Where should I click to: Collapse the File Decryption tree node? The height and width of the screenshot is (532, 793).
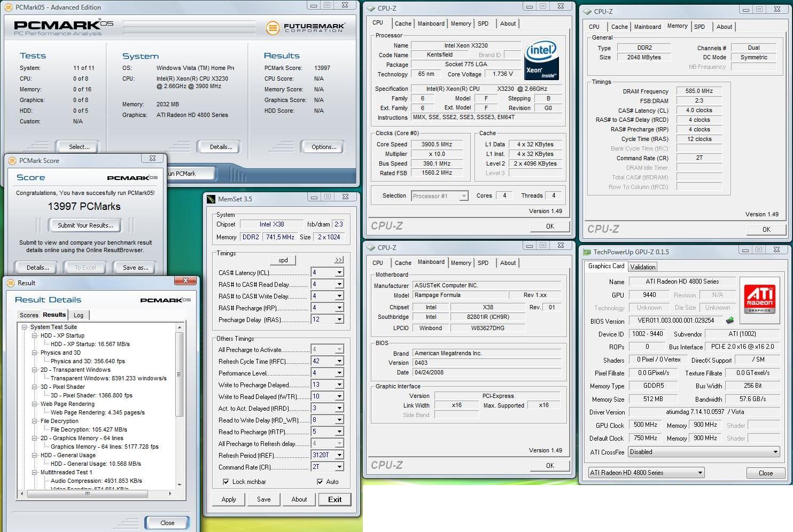[35, 421]
